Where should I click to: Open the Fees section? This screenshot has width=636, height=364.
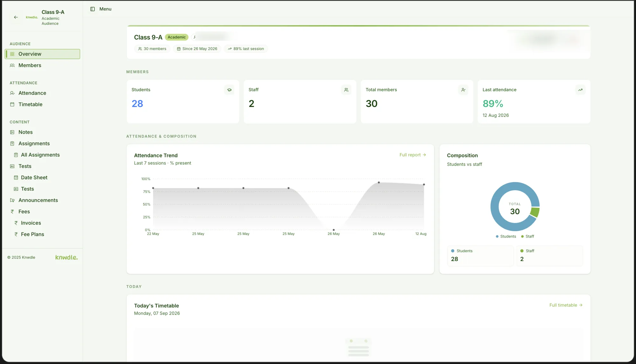pos(42,212)
